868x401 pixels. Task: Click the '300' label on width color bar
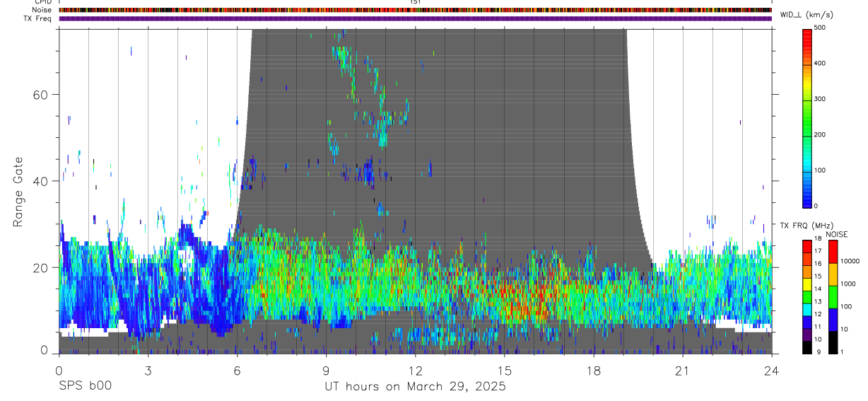[820, 99]
